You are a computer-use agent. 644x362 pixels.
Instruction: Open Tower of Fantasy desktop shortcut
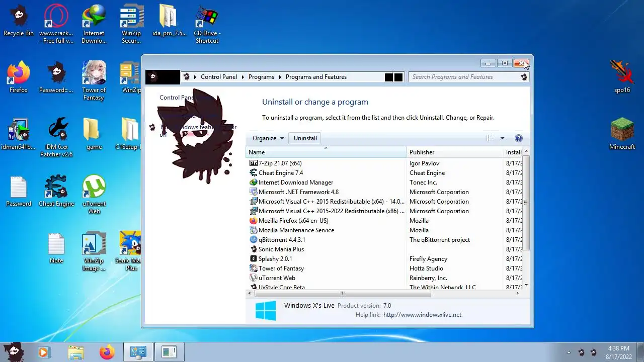pos(94,81)
